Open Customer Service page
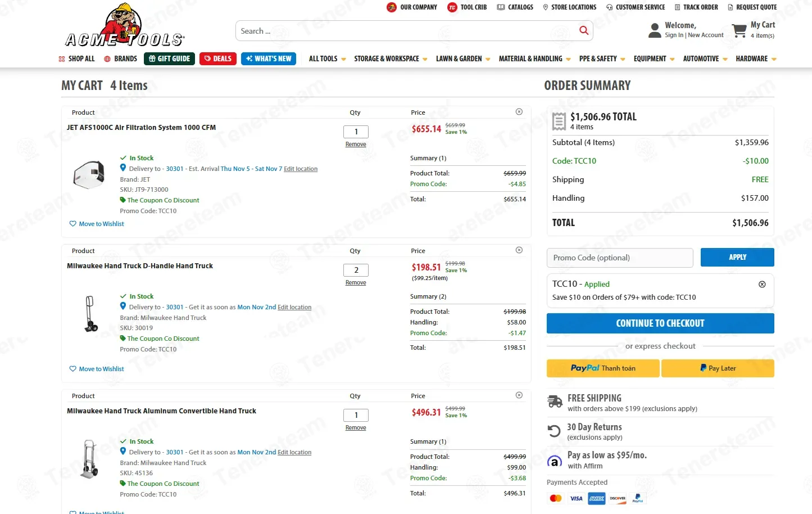Image resolution: width=812 pixels, height=514 pixels. (636, 7)
